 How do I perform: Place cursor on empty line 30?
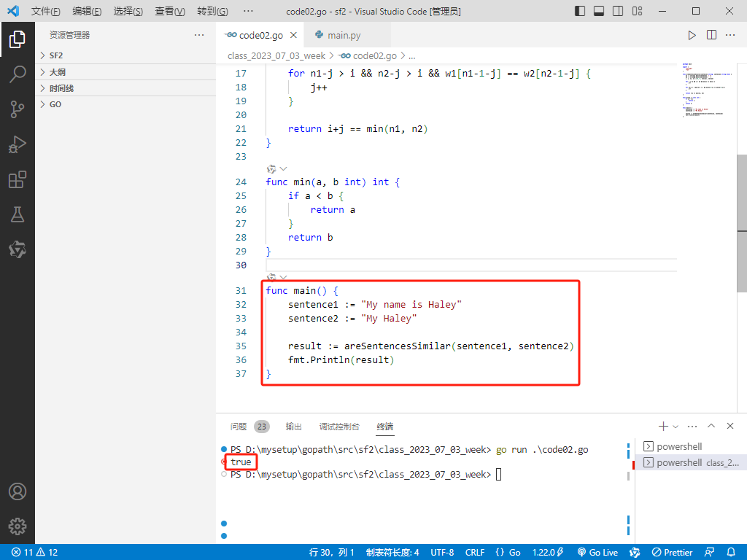(471, 265)
